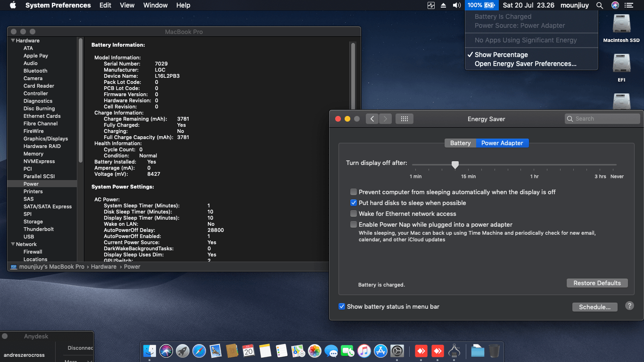Open Reminders from the Dock
This screenshot has width=644, height=362.
click(281, 351)
